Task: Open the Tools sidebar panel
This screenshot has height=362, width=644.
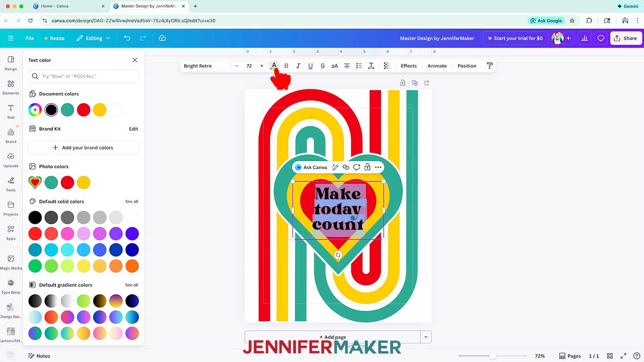Action: click(x=11, y=184)
